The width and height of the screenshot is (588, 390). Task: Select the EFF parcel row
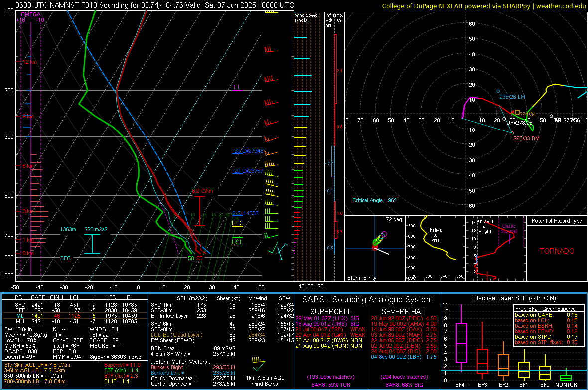point(75,310)
